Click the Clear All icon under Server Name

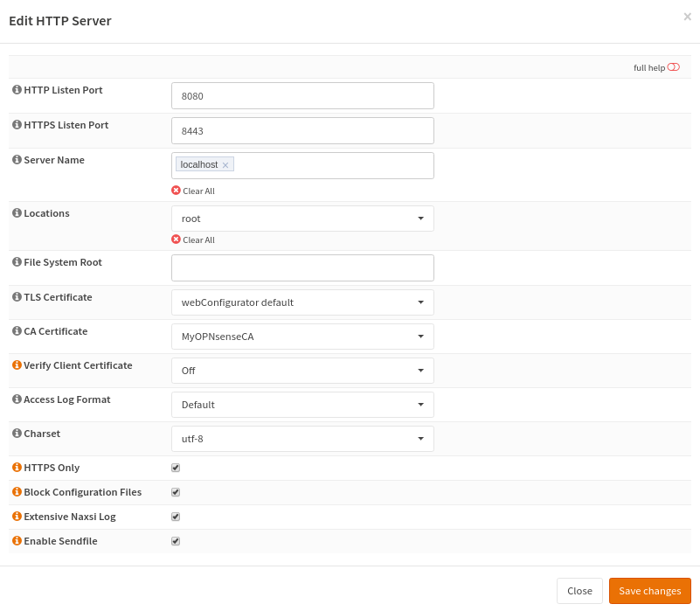(x=175, y=191)
